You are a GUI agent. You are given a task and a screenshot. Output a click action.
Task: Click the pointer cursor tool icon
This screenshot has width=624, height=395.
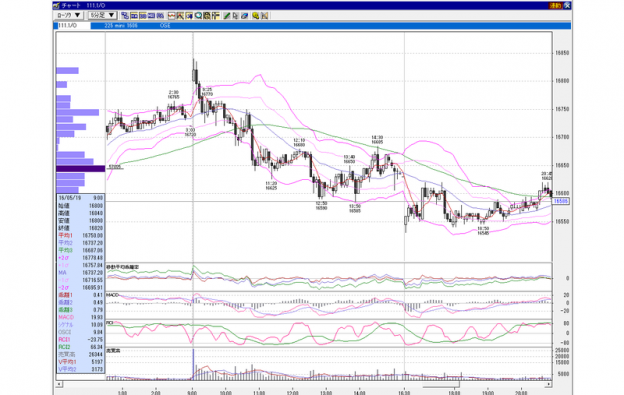point(236,16)
